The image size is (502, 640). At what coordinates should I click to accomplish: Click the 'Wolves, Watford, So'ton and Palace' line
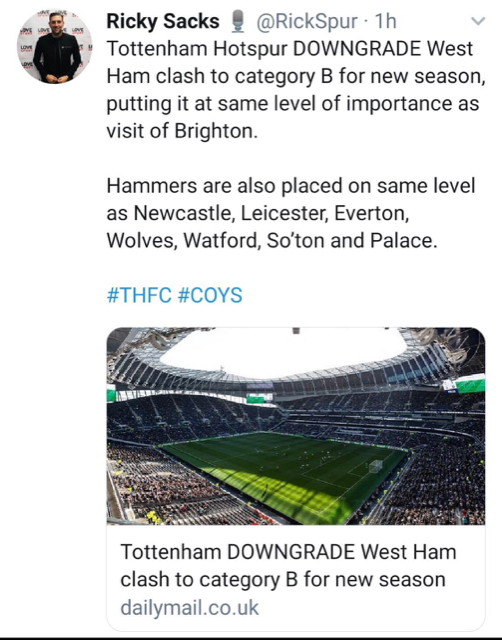(272, 240)
